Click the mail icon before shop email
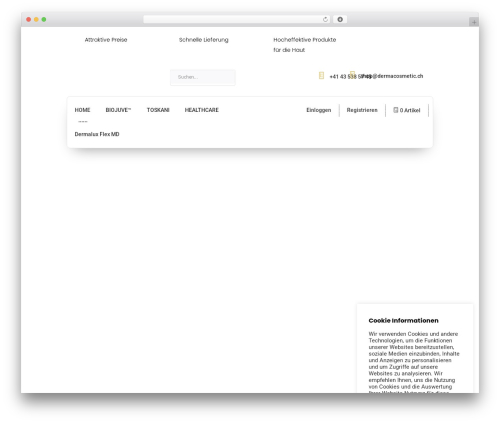The height and width of the screenshot is (423, 500). tap(352, 74)
